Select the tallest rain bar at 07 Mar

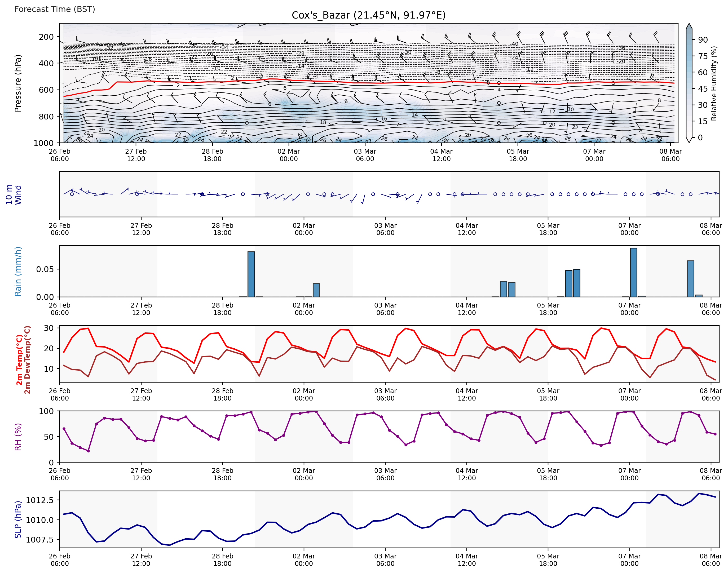(634, 272)
